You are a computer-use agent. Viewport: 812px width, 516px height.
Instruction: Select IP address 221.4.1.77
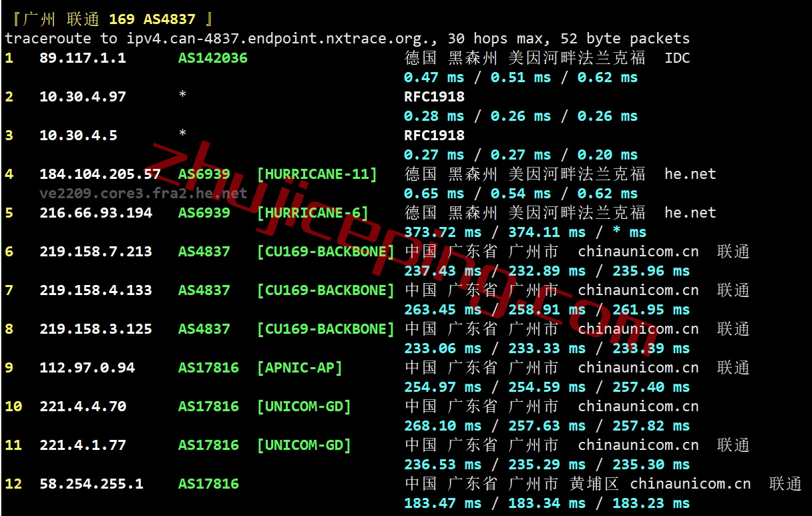(83, 445)
